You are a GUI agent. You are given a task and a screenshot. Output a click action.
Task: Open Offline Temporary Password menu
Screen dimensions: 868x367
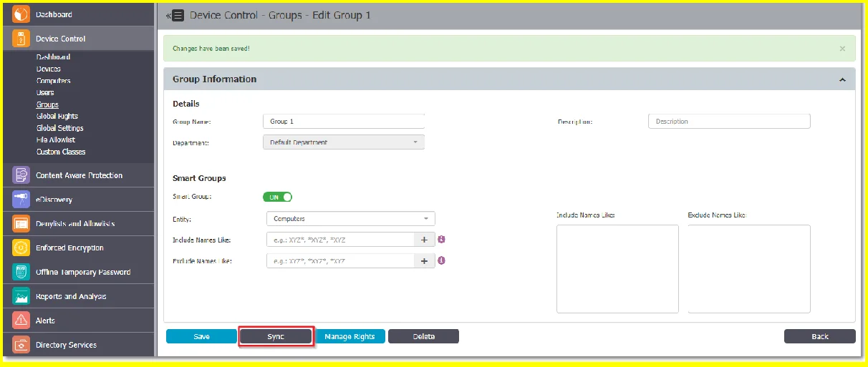tap(77, 273)
